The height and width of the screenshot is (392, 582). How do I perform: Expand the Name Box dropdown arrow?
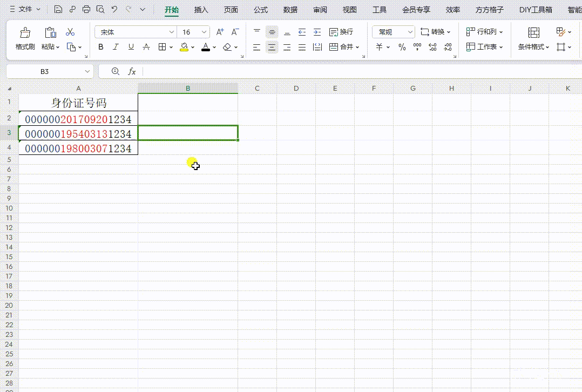pyautogui.click(x=87, y=71)
